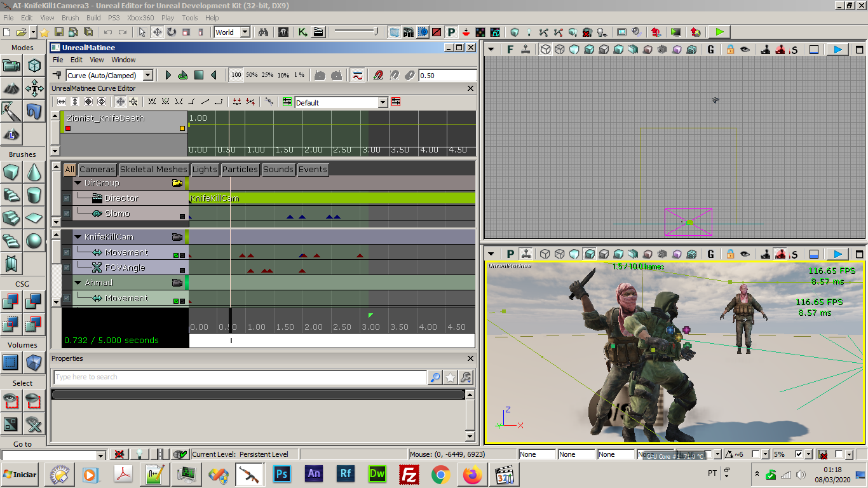
Task: Click the 0.50 snap size field
Action: coord(447,76)
